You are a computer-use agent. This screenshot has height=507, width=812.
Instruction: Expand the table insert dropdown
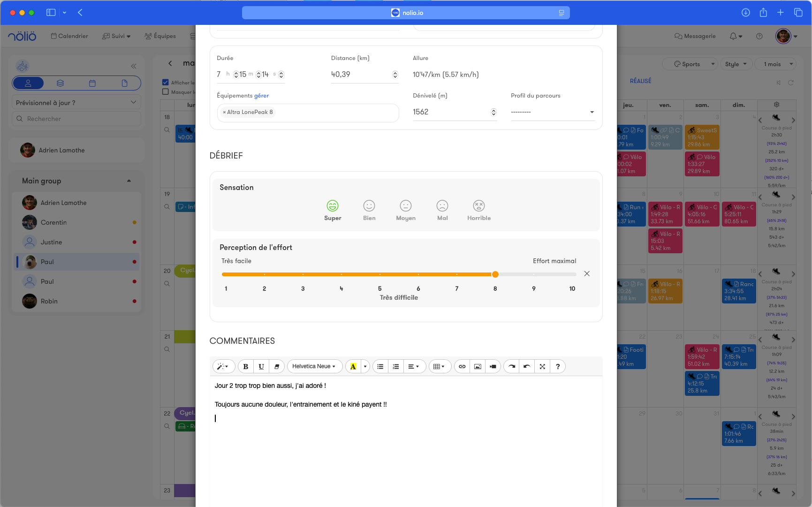pos(439,367)
